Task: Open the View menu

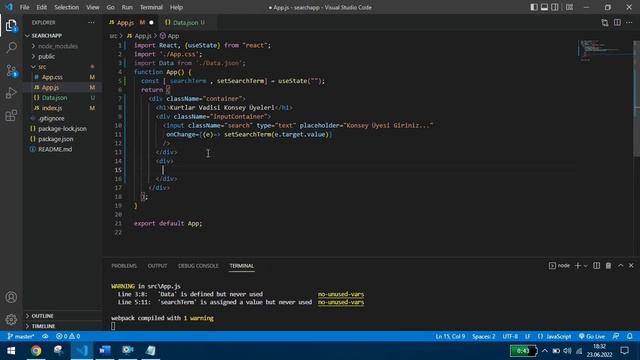Action: (x=93, y=7)
